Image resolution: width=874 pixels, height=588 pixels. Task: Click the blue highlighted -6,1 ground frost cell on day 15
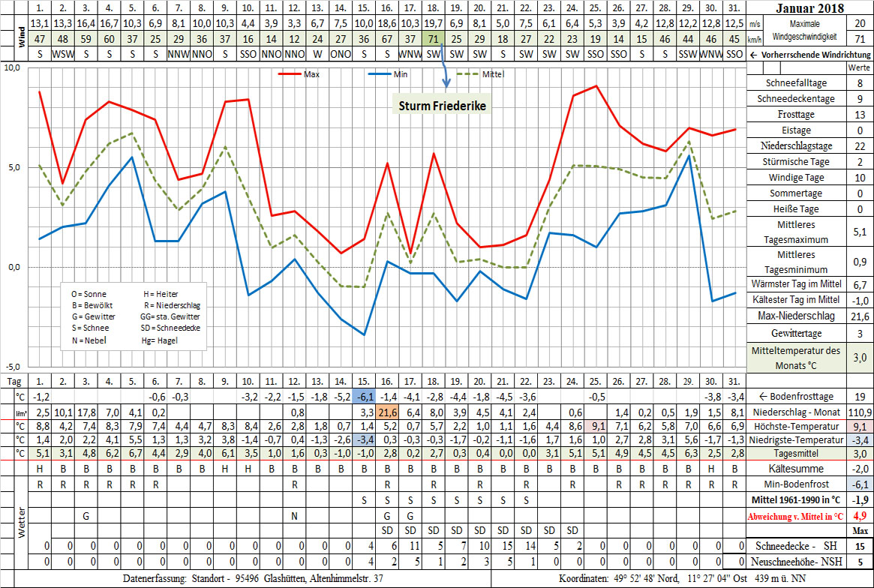[364, 397]
